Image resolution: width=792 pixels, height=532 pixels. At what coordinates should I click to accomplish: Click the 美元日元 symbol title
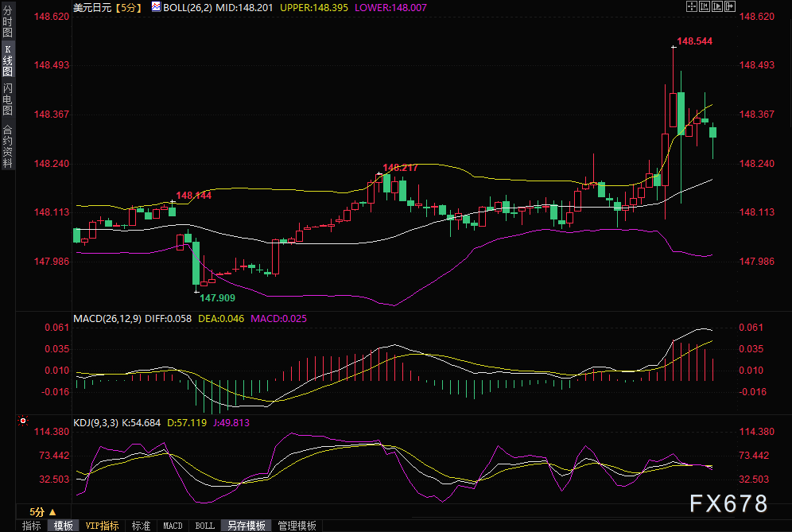[92, 8]
